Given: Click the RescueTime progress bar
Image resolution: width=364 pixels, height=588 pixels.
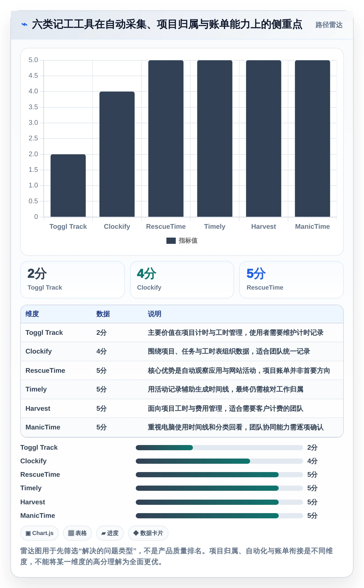Looking at the screenshot, I should coord(219,475).
